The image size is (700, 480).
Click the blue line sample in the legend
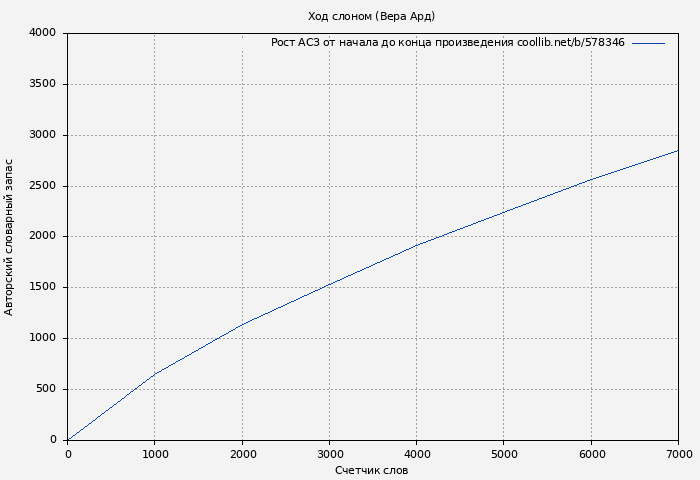648,43
